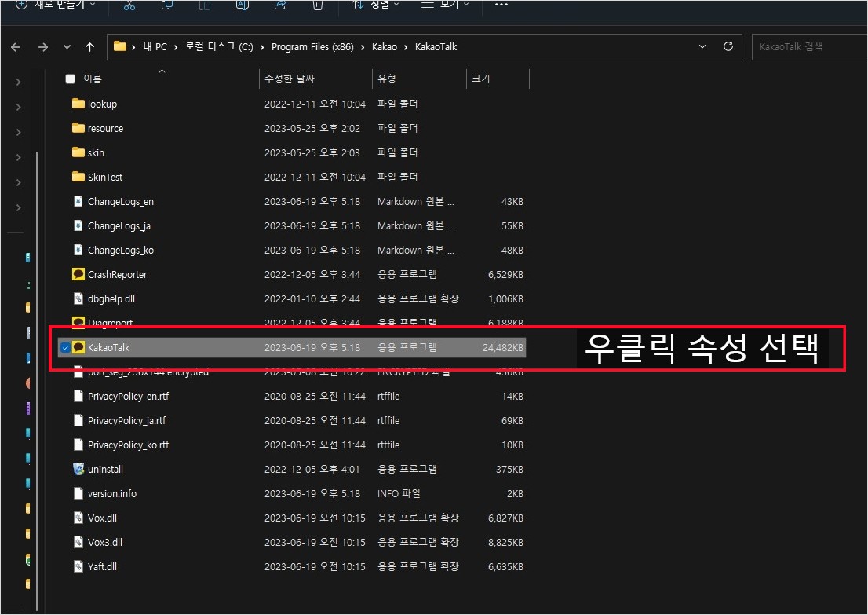The height and width of the screenshot is (615, 868).
Task: Navigate to 로컬 디스크 (C:) breadcrumb
Action: (x=219, y=47)
